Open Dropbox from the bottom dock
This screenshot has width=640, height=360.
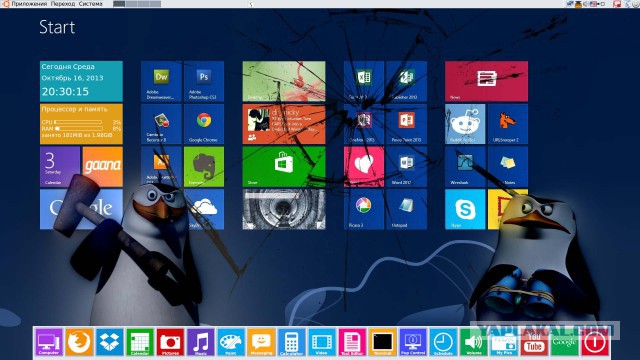click(x=109, y=342)
